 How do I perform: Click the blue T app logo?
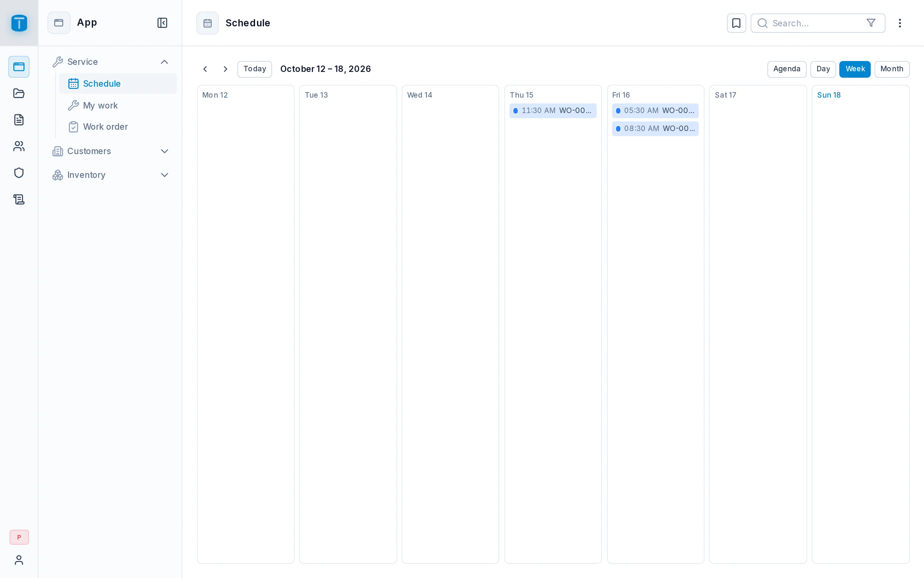(x=19, y=23)
